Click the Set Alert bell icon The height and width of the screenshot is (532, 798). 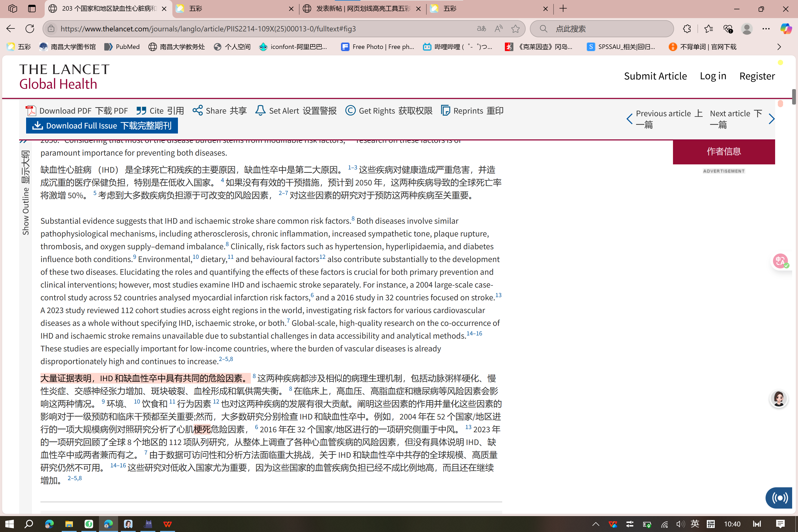260,110
